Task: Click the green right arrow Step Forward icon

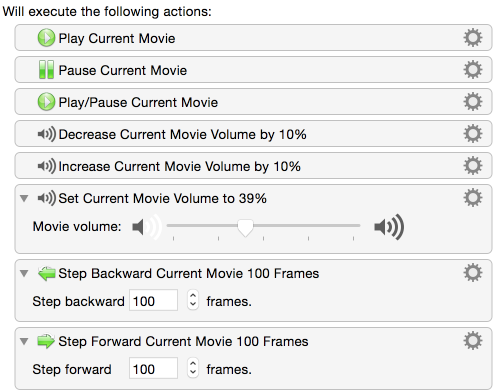Action: click(x=46, y=341)
